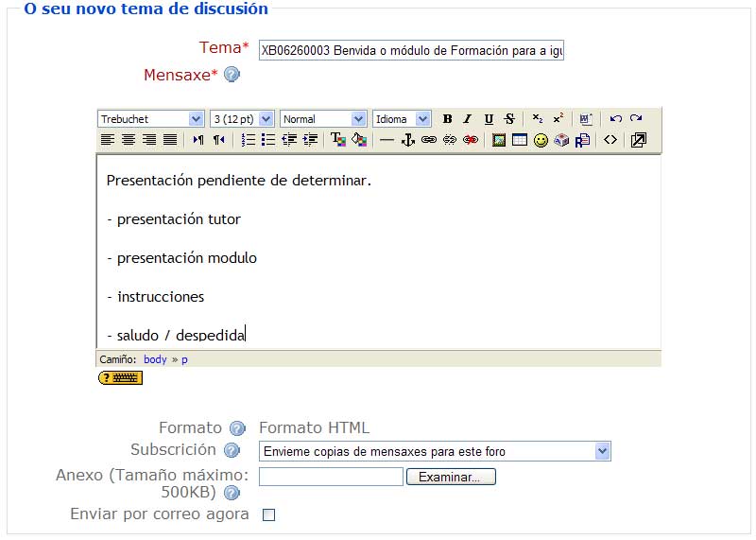Screen dimensions: 756x540
Task: Enlarge the editor to full screen
Action: coord(638,140)
